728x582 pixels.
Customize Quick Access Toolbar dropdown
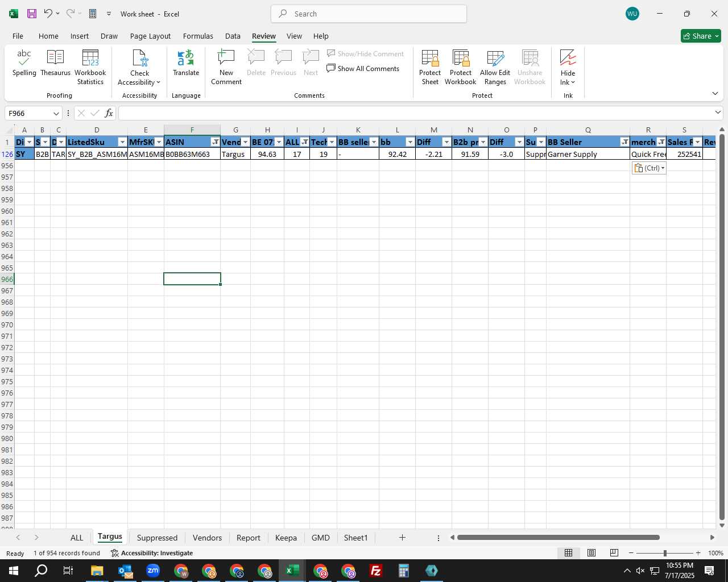tap(109, 14)
